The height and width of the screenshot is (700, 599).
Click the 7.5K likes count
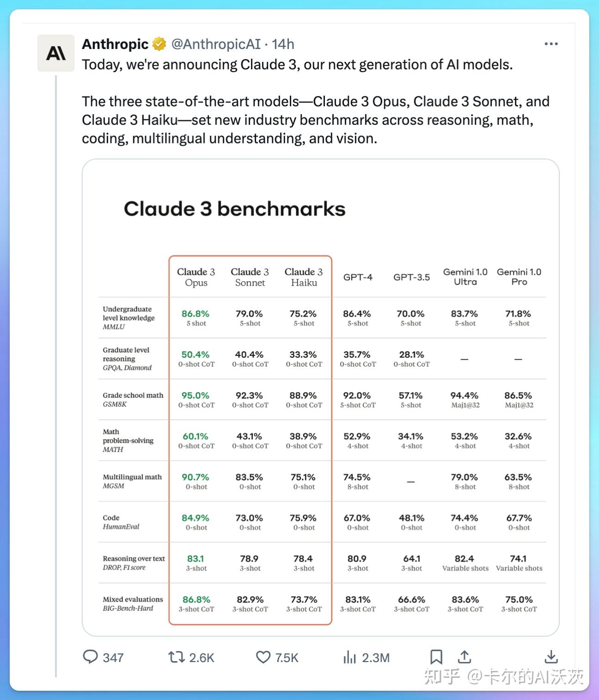(x=287, y=657)
